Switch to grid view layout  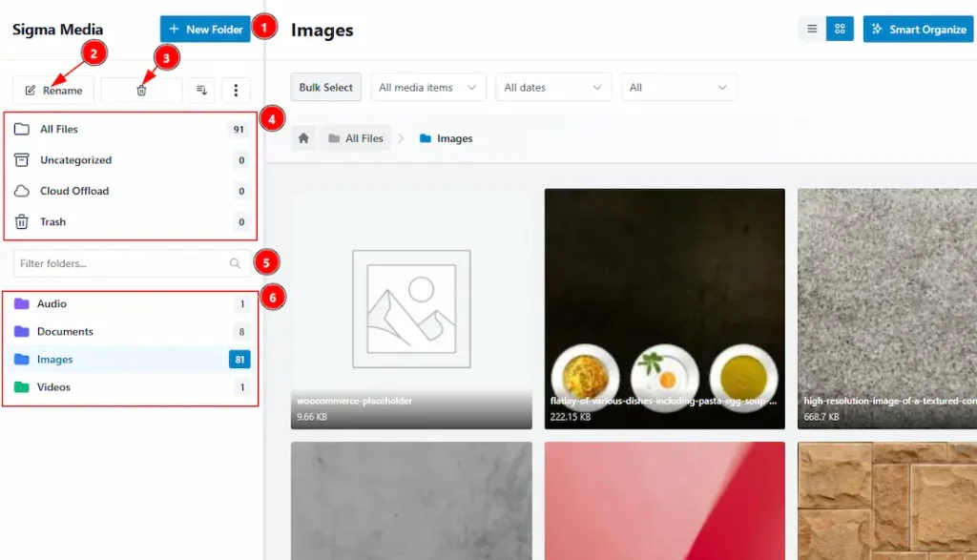tap(839, 30)
